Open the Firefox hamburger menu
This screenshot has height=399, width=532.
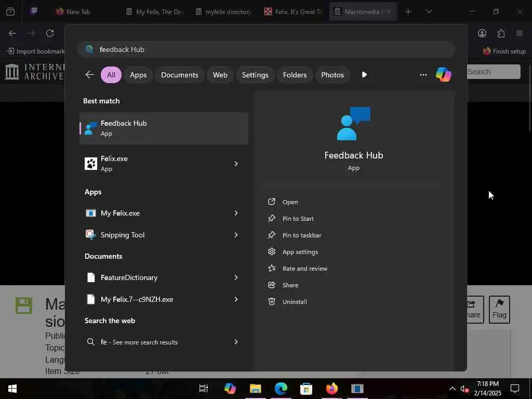[520, 33]
